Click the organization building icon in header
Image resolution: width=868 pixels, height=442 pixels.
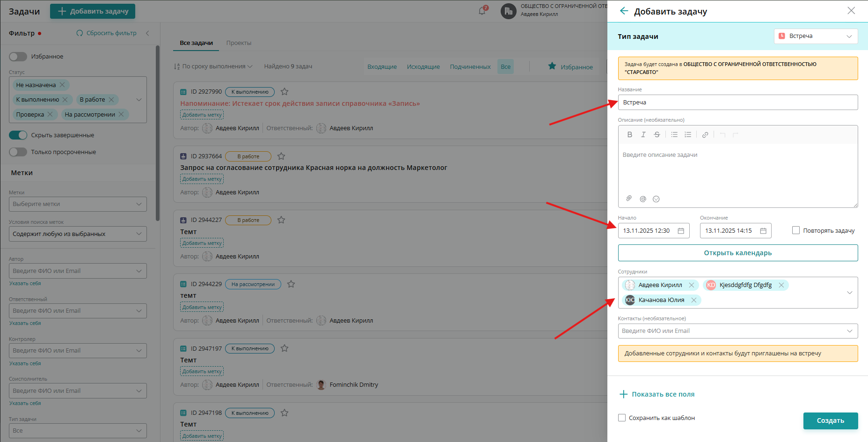click(508, 11)
